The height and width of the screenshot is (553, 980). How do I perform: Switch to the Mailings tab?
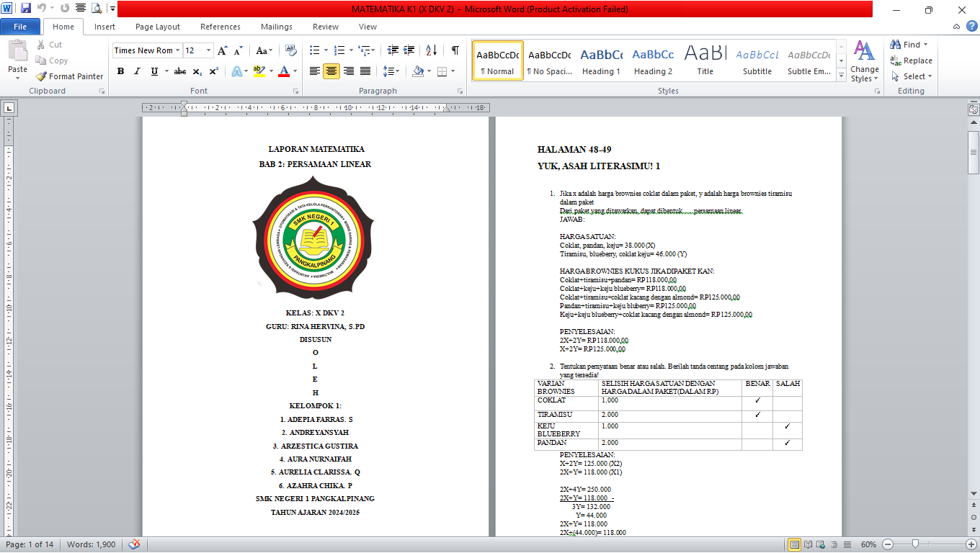[277, 27]
